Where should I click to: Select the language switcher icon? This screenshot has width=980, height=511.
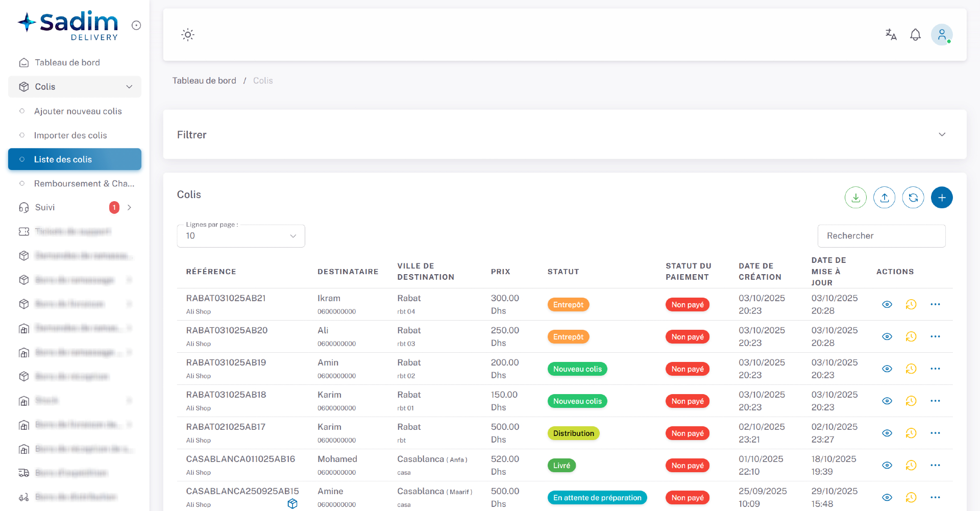click(x=891, y=34)
